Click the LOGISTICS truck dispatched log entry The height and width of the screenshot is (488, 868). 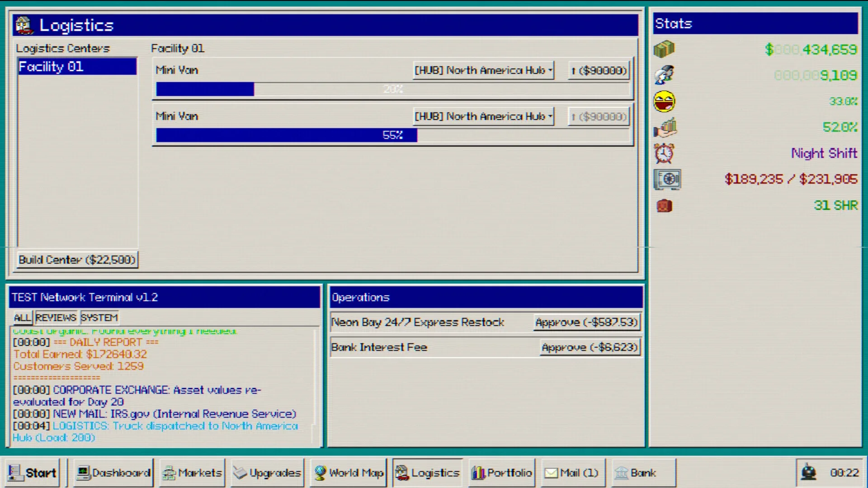point(156,432)
